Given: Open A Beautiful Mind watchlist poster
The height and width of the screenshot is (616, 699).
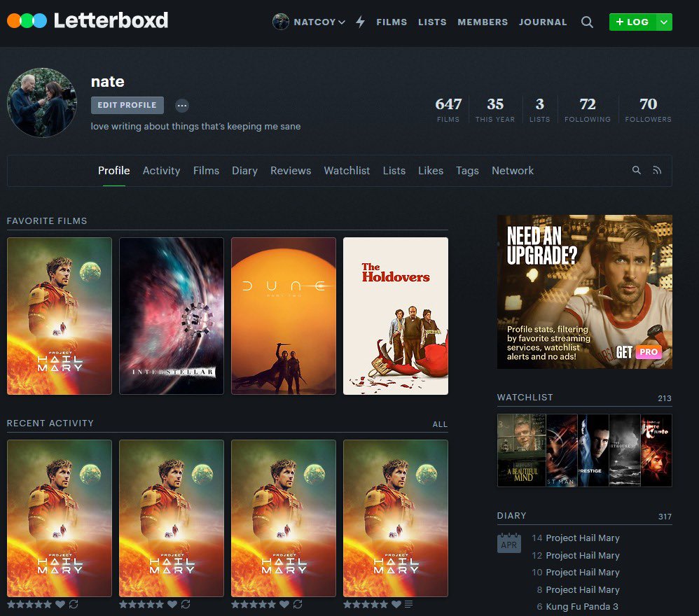Looking at the screenshot, I should [522, 450].
